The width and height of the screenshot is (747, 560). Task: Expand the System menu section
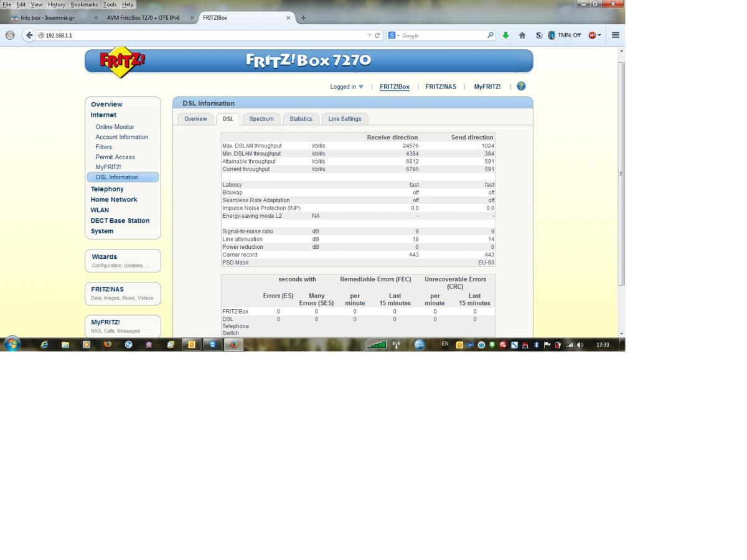(102, 231)
